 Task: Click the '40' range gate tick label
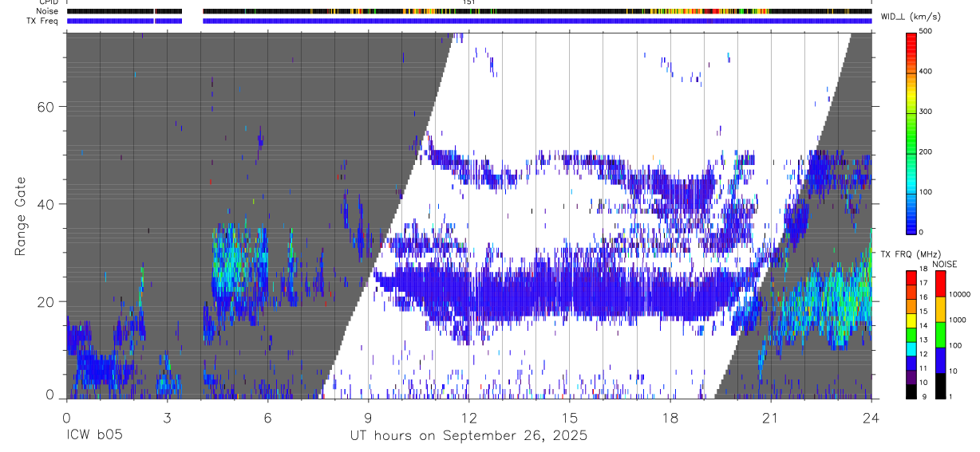point(44,204)
